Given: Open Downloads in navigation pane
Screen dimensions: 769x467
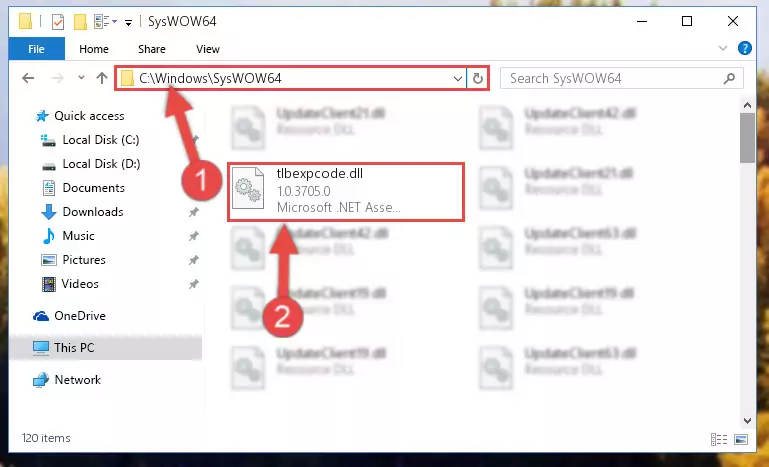Looking at the screenshot, I should tap(93, 212).
